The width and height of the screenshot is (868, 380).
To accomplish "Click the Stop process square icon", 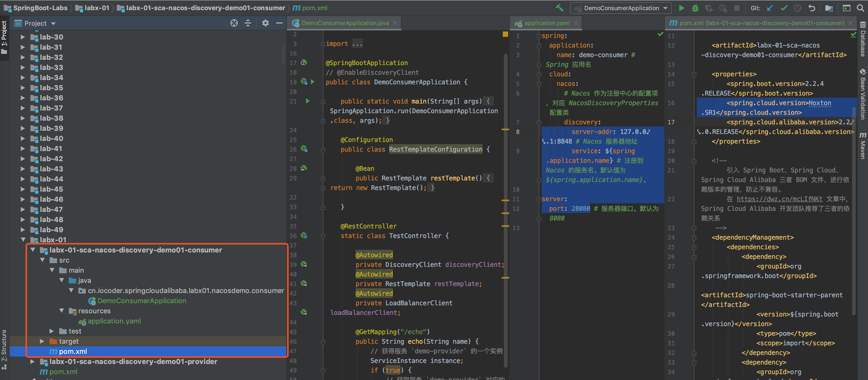I will tap(737, 8).
